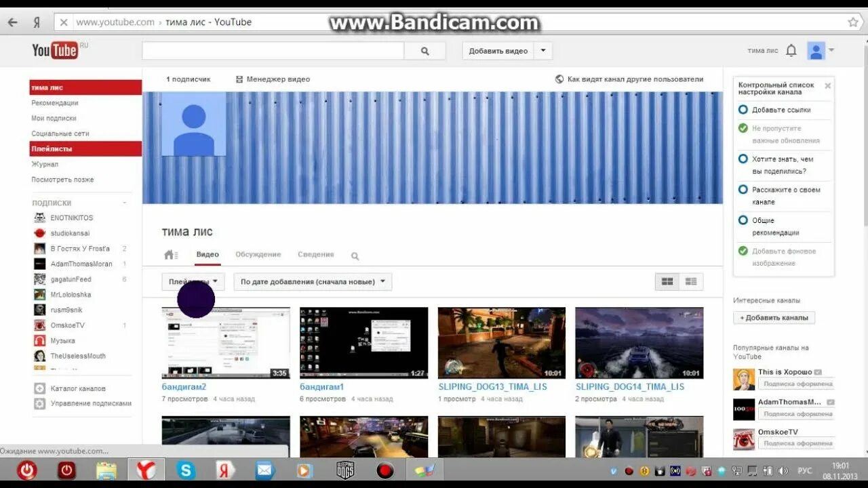The image size is (868, 488).
Task: Click the Каталог каналов plus icon
Action: click(x=39, y=389)
